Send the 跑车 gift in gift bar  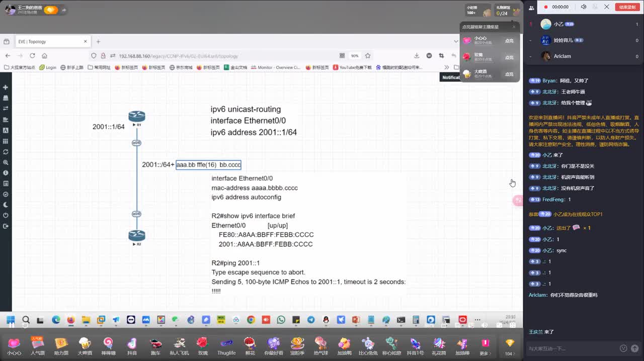click(x=155, y=346)
